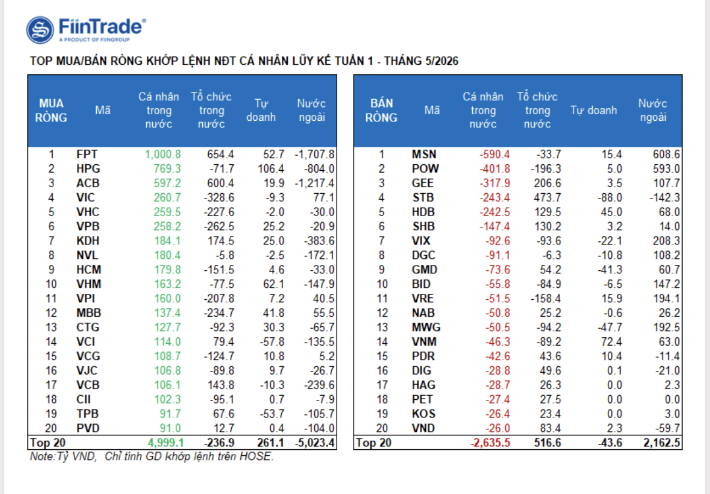The image size is (710, 494).
Task: Click the STB ticker in sell table
Action: pos(423,198)
